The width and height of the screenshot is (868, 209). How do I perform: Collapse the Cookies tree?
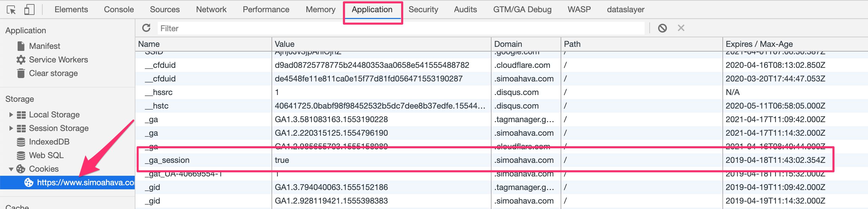11,169
